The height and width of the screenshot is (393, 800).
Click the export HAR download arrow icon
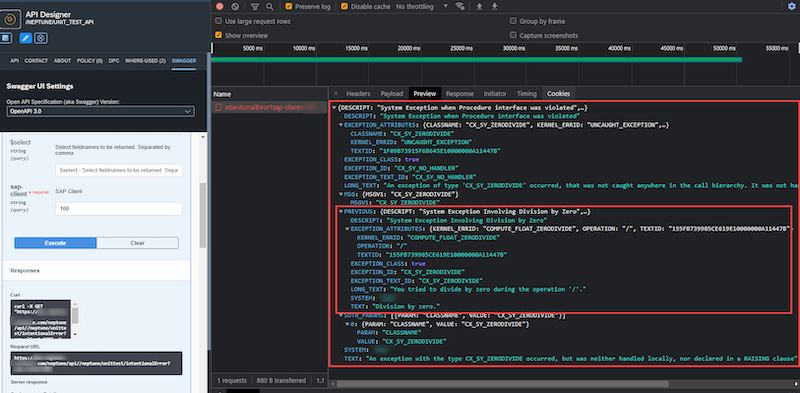(x=494, y=6)
